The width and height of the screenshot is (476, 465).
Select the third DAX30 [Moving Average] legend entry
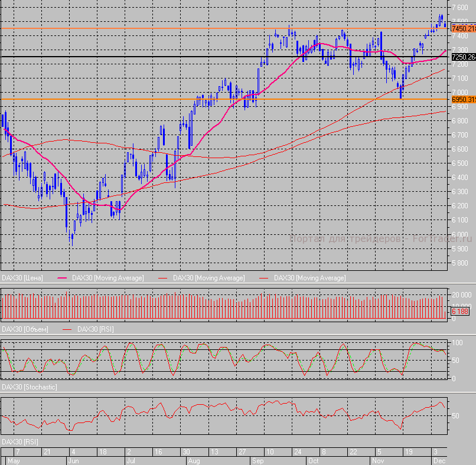click(309, 277)
